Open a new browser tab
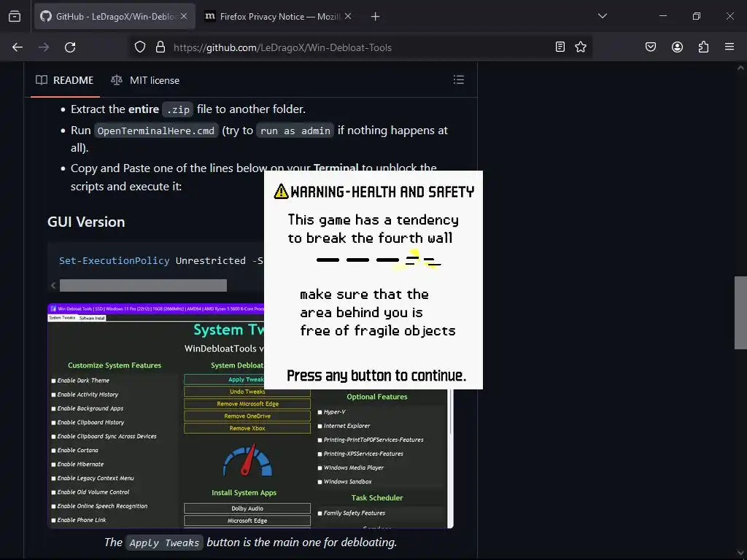 pyautogui.click(x=376, y=17)
